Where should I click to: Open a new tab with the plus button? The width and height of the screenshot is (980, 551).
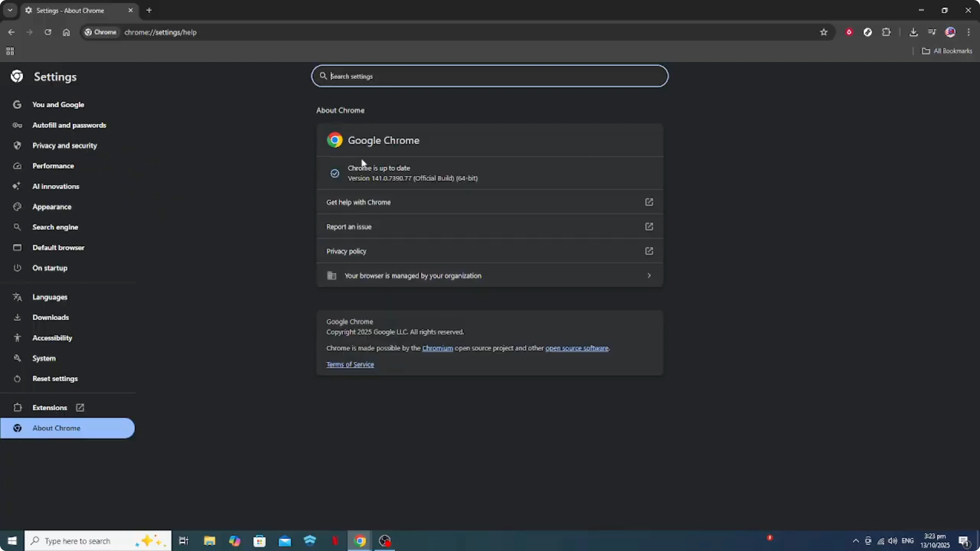[149, 10]
